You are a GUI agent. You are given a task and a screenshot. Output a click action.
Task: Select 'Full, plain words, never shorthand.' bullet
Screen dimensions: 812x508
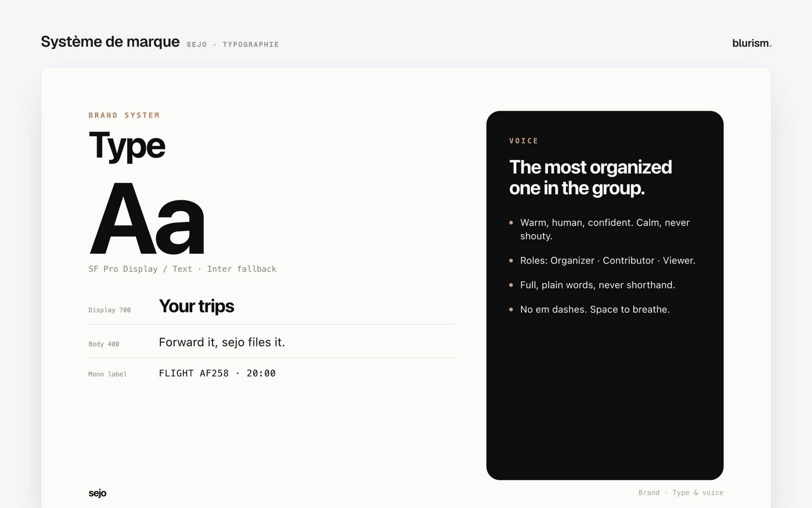tap(597, 285)
